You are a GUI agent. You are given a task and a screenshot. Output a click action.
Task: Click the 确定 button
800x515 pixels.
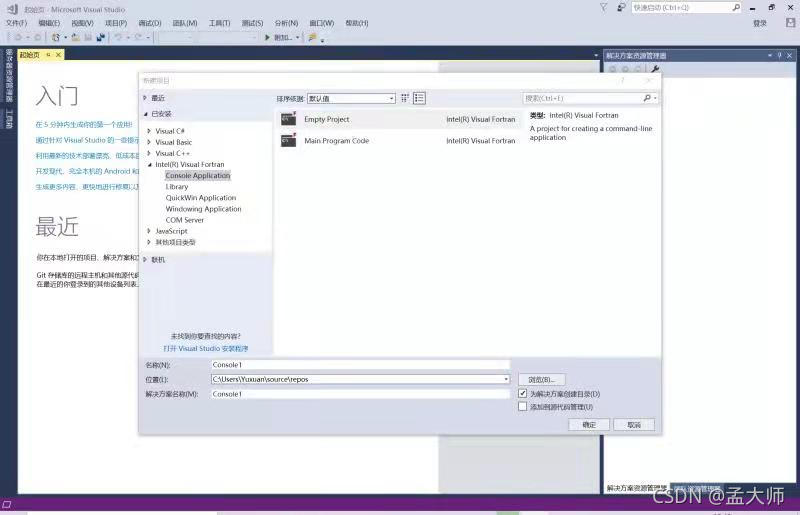(589, 425)
